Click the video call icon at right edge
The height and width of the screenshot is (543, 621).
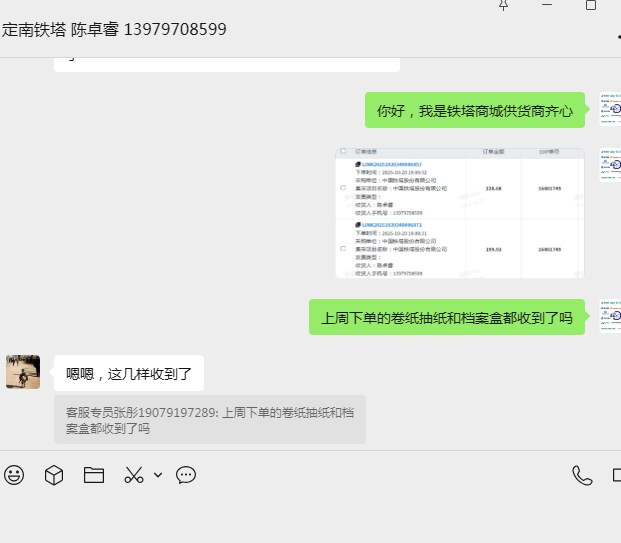615,475
